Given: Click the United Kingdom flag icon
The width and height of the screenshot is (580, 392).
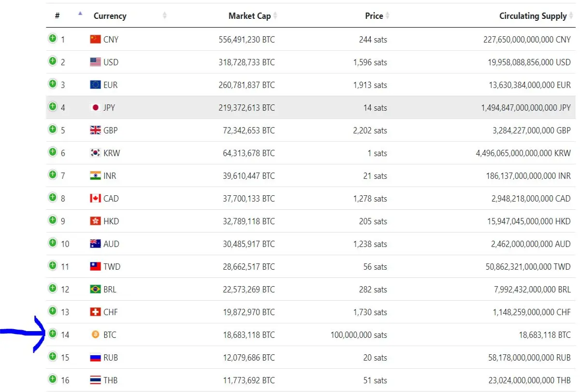Looking at the screenshot, I should (95, 130).
